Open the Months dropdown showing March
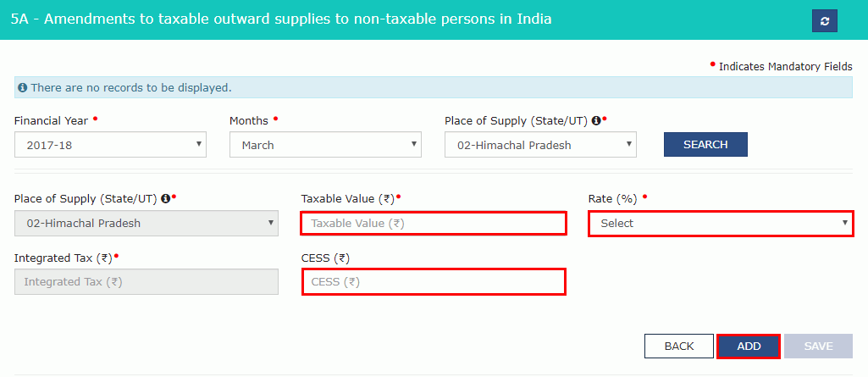 [325, 145]
